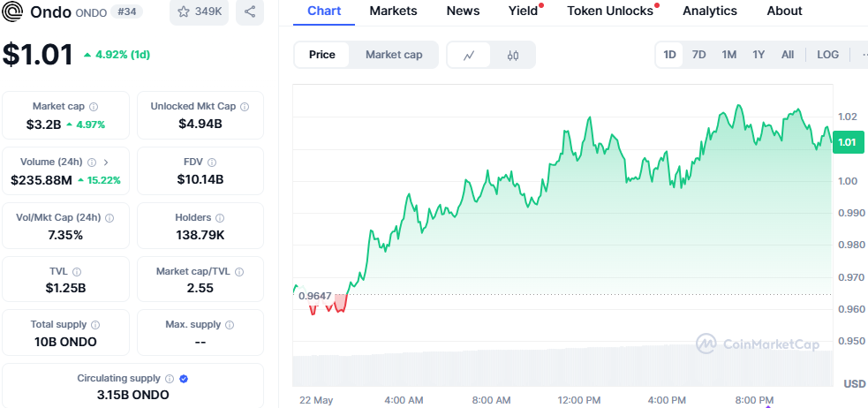Click info icon beside Holders
The width and height of the screenshot is (868, 408).
[220, 218]
